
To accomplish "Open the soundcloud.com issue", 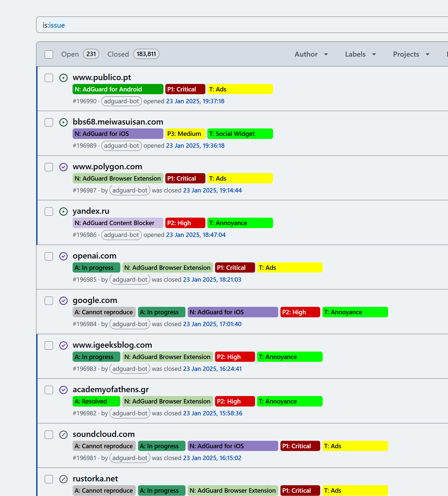I will tap(104, 434).
